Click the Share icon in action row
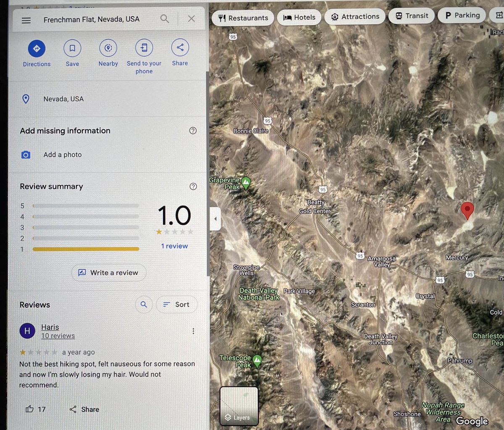The height and width of the screenshot is (430, 504). pyautogui.click(x=180, y=47)
